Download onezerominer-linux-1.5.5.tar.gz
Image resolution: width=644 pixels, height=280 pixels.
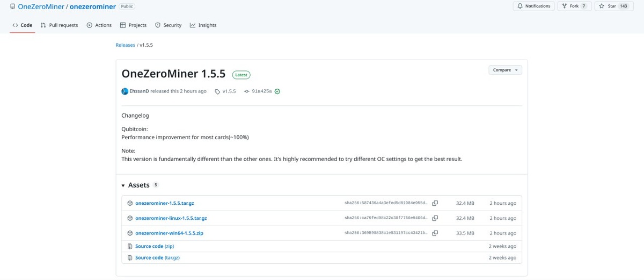coord(171,218)
